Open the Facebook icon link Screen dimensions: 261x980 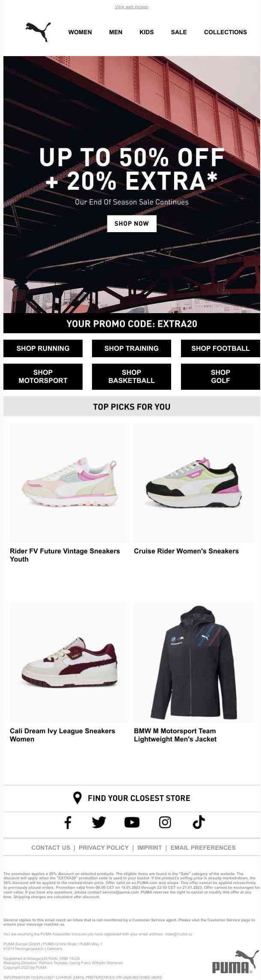pos(68,822)
